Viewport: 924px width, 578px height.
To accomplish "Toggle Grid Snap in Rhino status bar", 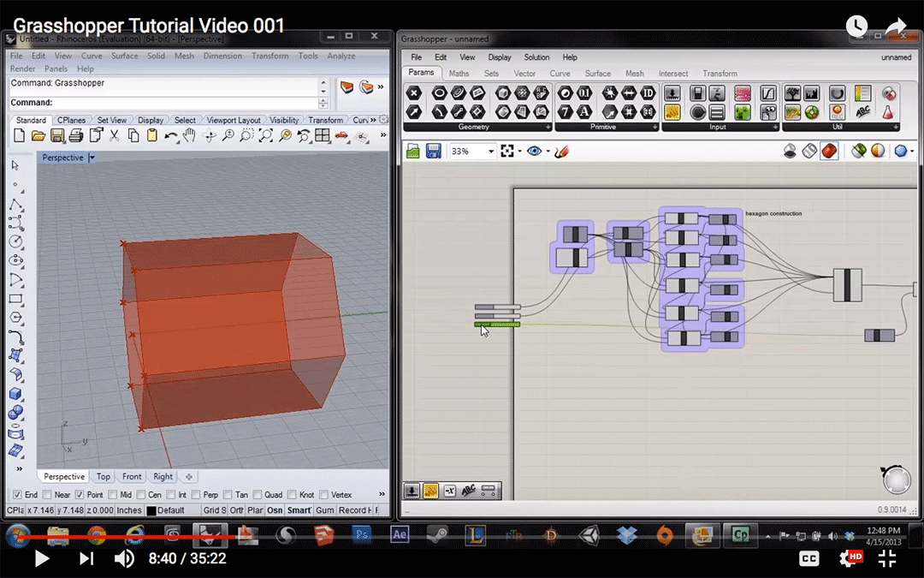I will (215, 510).
